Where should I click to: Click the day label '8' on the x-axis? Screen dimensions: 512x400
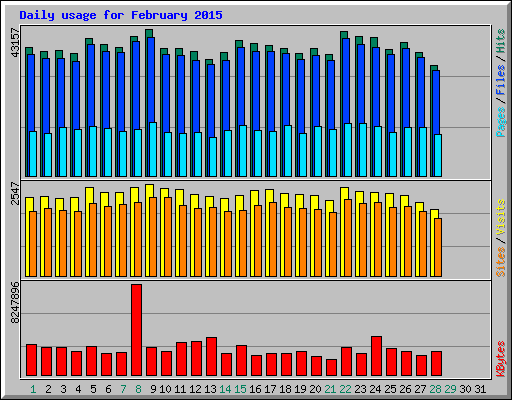pos(138,389)
